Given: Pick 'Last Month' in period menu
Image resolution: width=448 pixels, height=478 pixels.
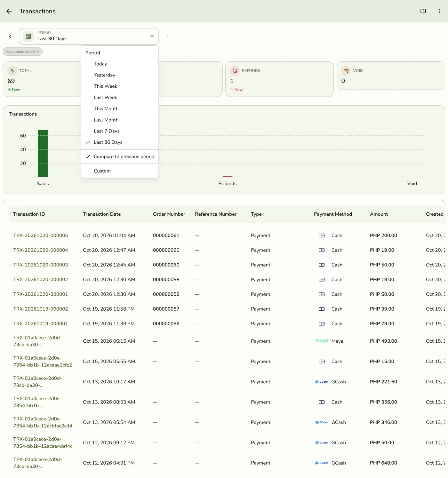Looking at the screenshot, I should pyautogui.click(x=120, y=120).
